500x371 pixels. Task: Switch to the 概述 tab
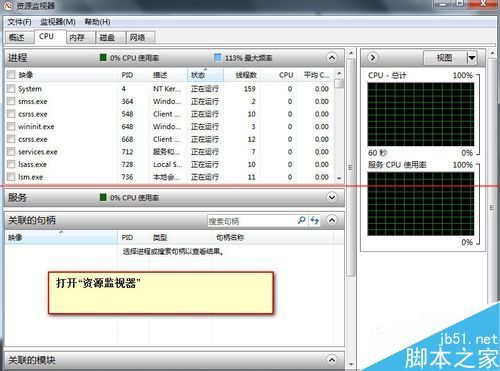[x=19, y=37]
